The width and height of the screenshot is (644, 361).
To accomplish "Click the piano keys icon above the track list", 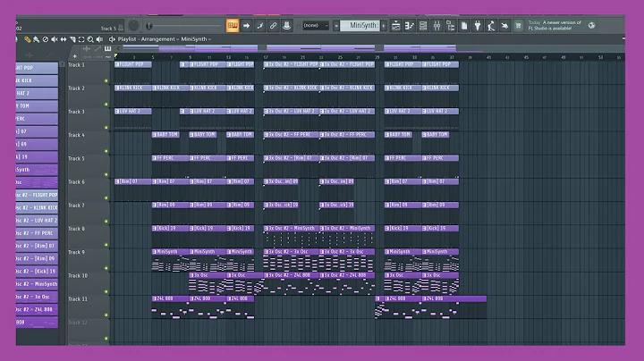I will [x=107, y=49].
